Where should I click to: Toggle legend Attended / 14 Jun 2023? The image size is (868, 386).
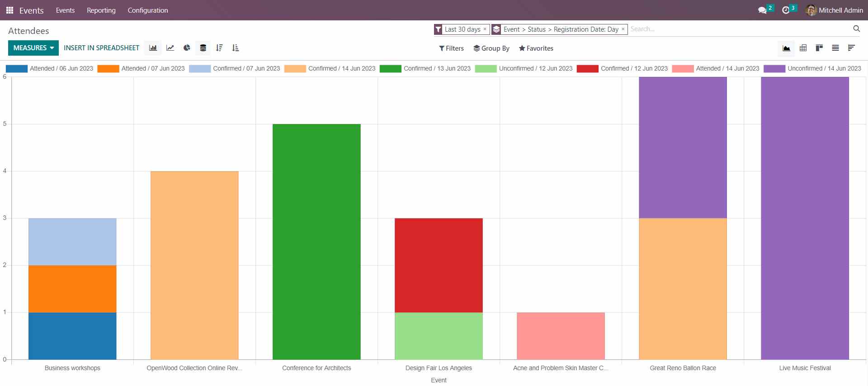pyautogui.click(x=716, y=69)
